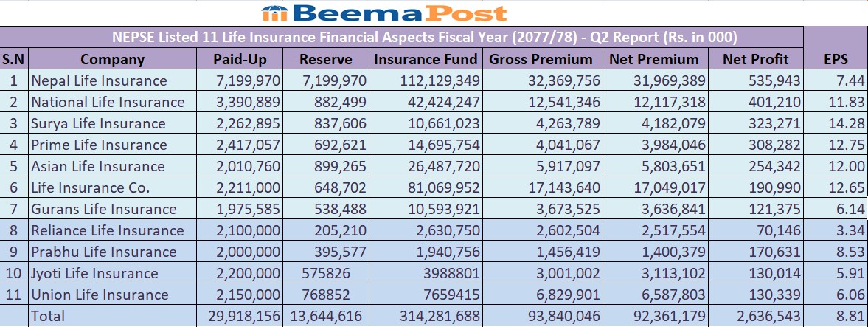Click the Nepal Life Insurance cell
Image resolution: width=868 pixels, height=327 pixels.
(99, 80)
